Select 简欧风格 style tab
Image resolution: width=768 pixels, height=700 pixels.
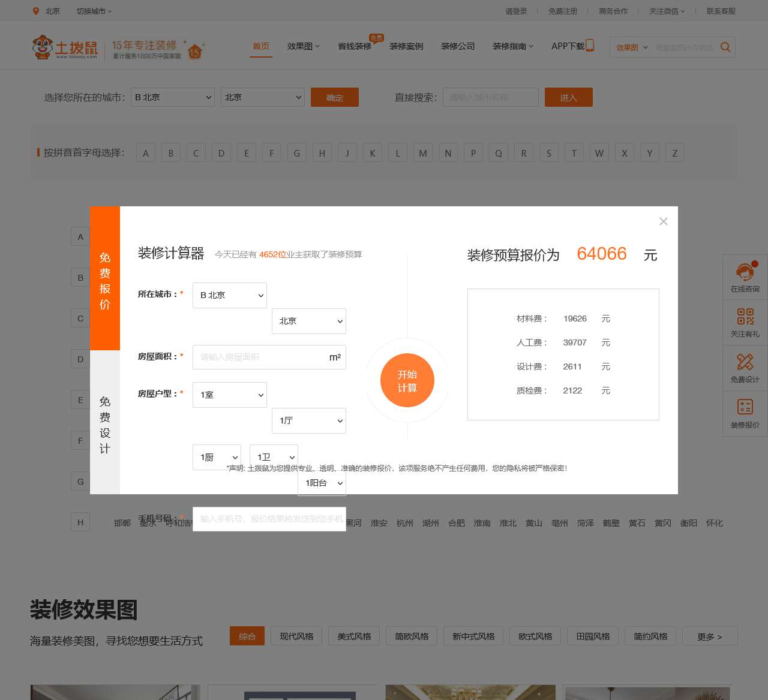tap(412, 636)
